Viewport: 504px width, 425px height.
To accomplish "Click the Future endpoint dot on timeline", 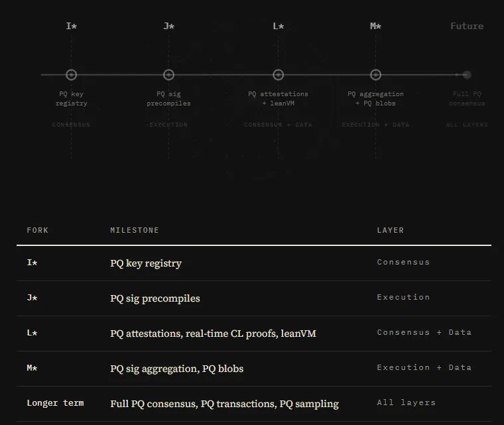I will (467, 75).
